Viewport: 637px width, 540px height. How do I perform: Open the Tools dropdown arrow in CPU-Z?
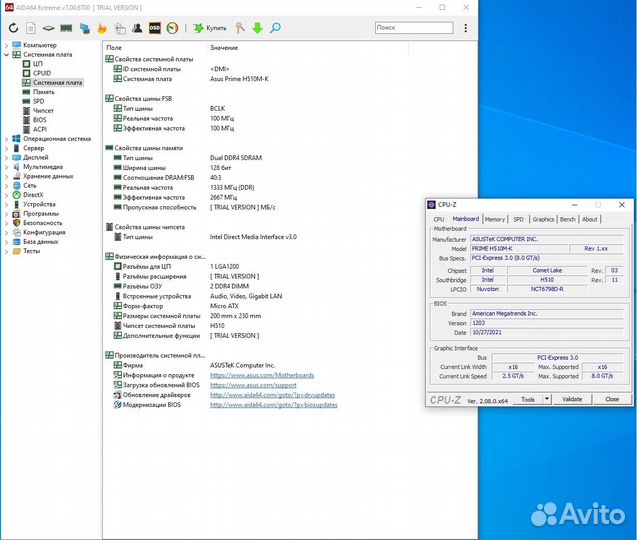coord(547,399)
